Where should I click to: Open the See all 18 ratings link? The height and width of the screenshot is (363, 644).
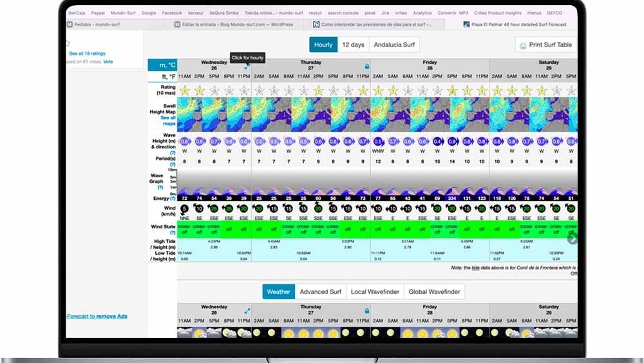coord(87,54)
